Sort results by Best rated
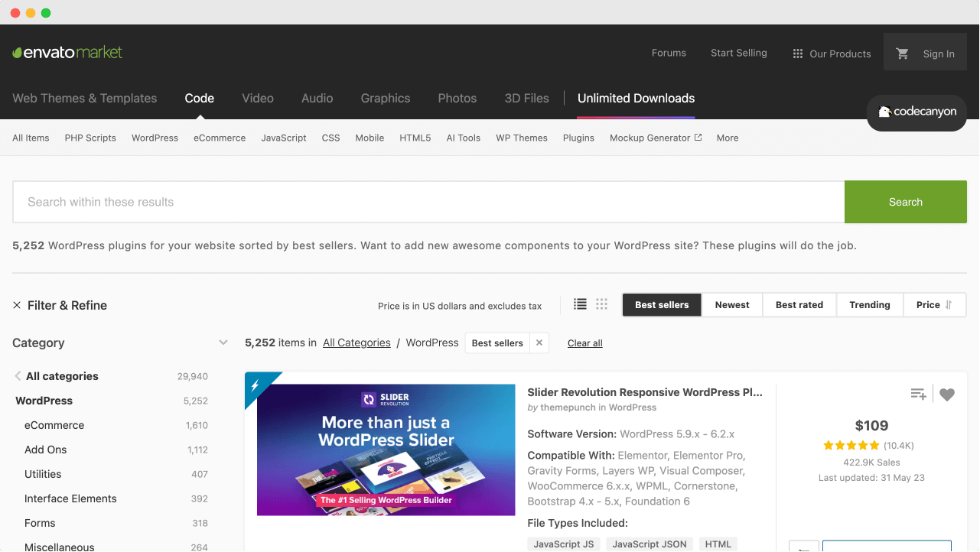 [x=799, y=305]
